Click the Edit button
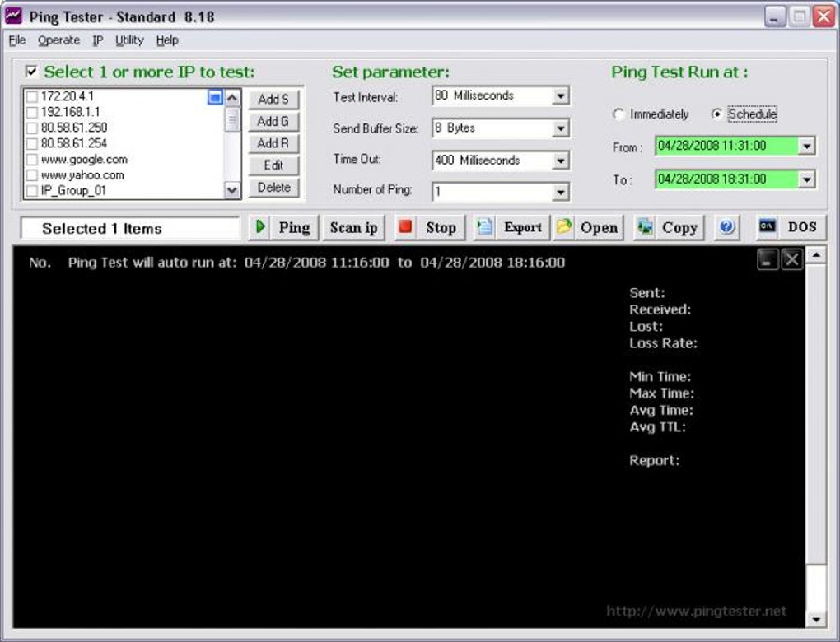This screenshot has height=642, width=840. click(273, 165)
